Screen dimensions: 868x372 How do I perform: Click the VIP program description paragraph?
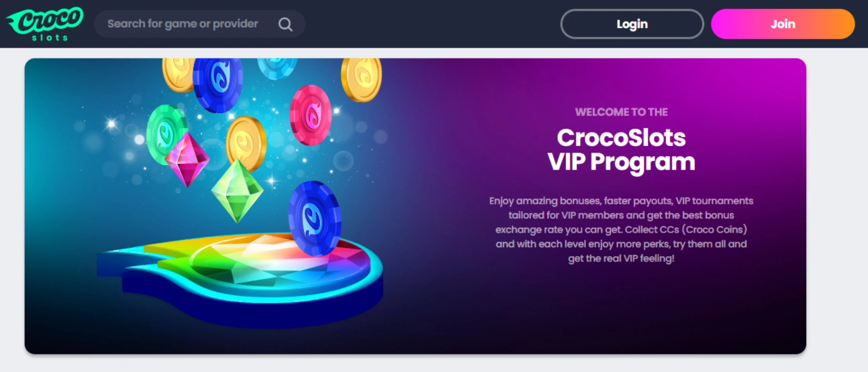[621, 229]
